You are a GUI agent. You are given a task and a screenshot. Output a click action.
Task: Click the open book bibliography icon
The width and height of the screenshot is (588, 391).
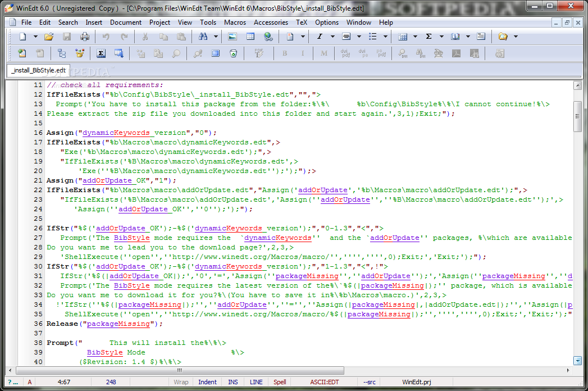point(455,37)
